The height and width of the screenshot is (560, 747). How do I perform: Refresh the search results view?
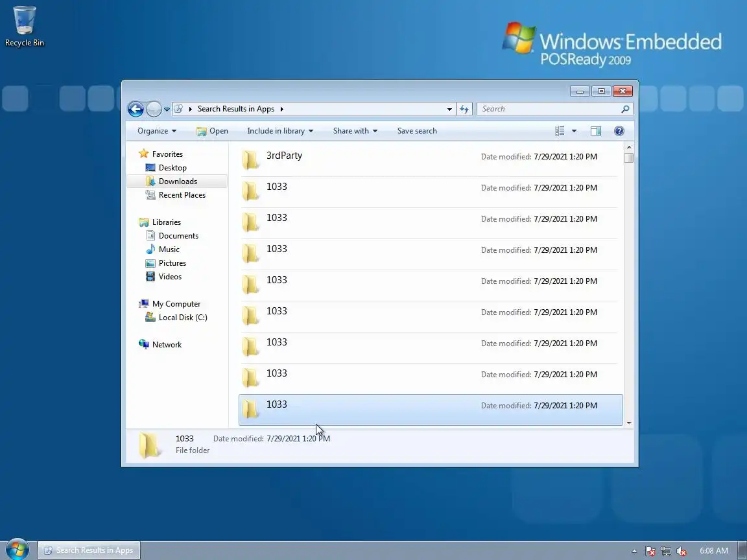coord(464,109)
